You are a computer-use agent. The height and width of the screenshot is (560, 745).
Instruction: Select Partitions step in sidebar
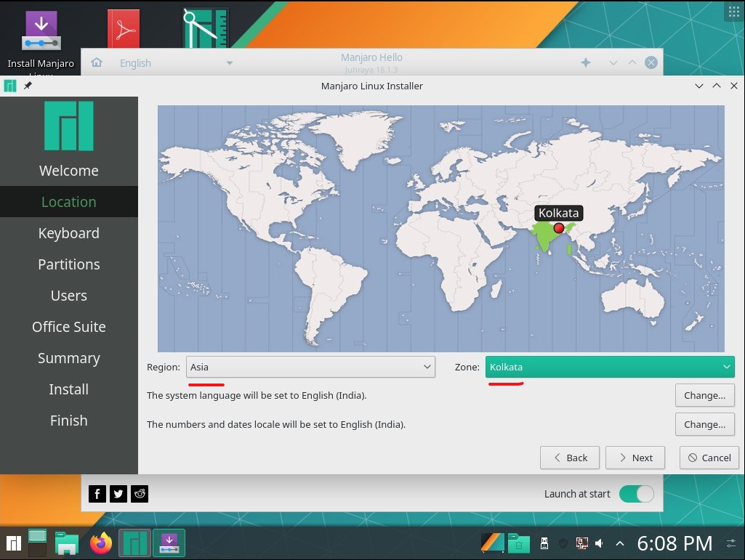(x=69, y=264)
